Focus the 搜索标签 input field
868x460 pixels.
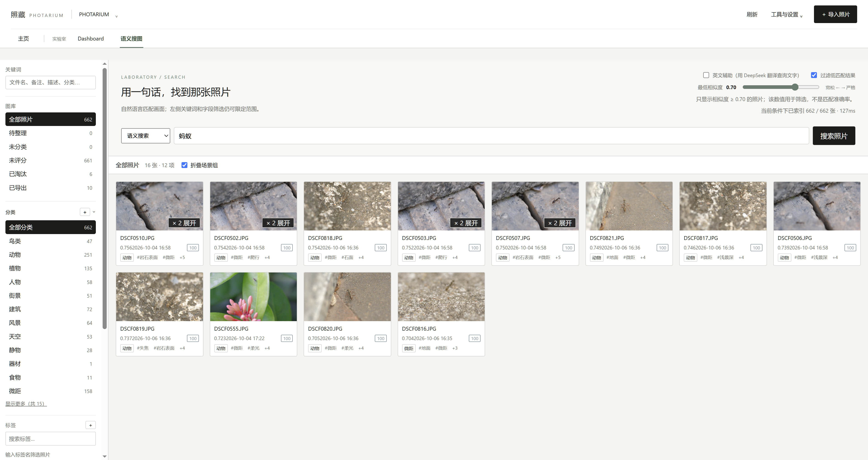pos(51,439)
